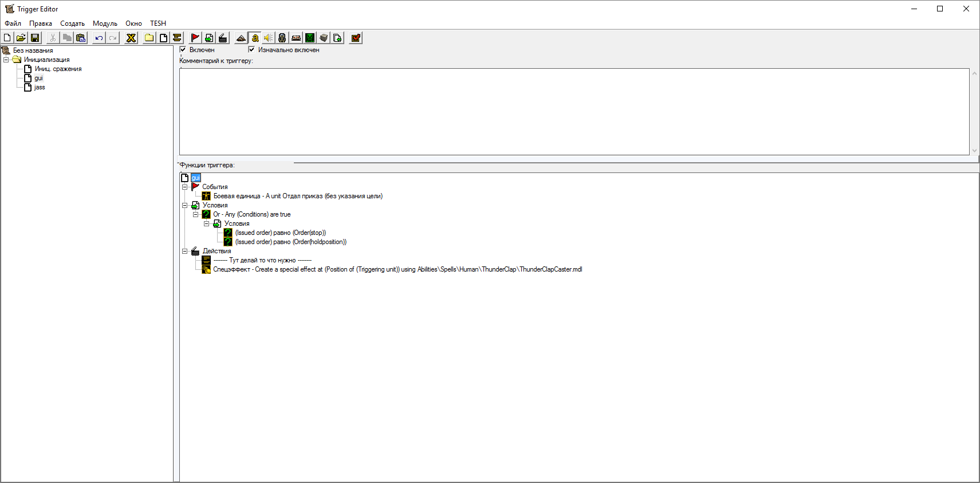Select the 'Спецэффект - Create a special effect' action
This screenshot has height=483, width=980.
(397, 269)
